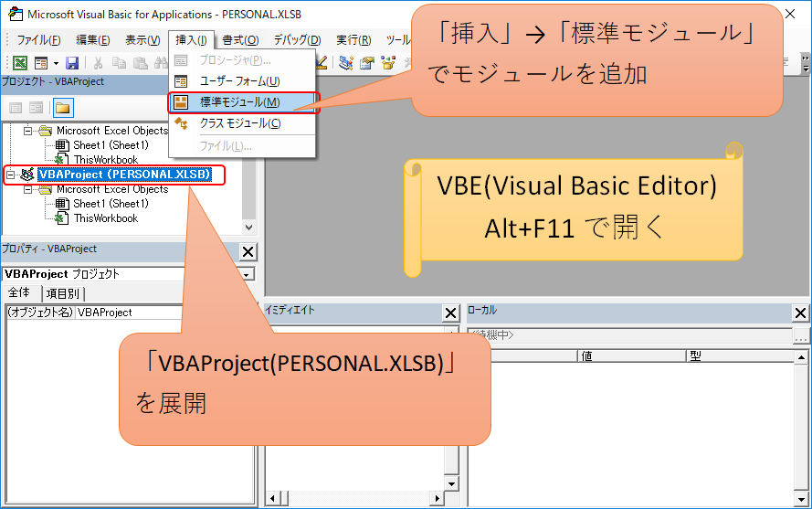Select Sheet1 (Sheet1) above PERSONAL.XLSB project
812x509 pixels.
point(111,145)
